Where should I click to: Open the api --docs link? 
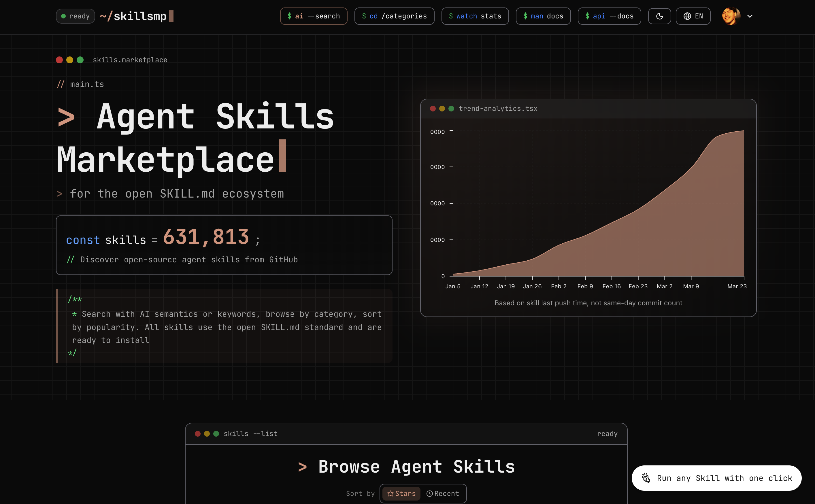(609, 16)
